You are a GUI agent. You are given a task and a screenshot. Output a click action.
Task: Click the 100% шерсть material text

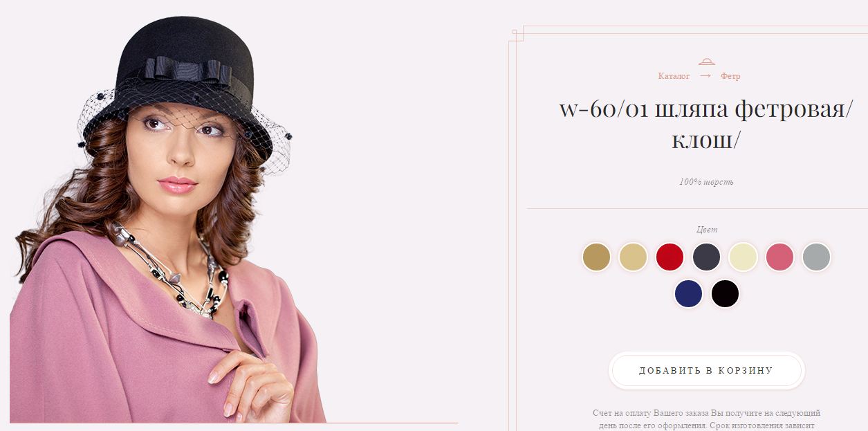pyautogui.click(x=706, y=182)
